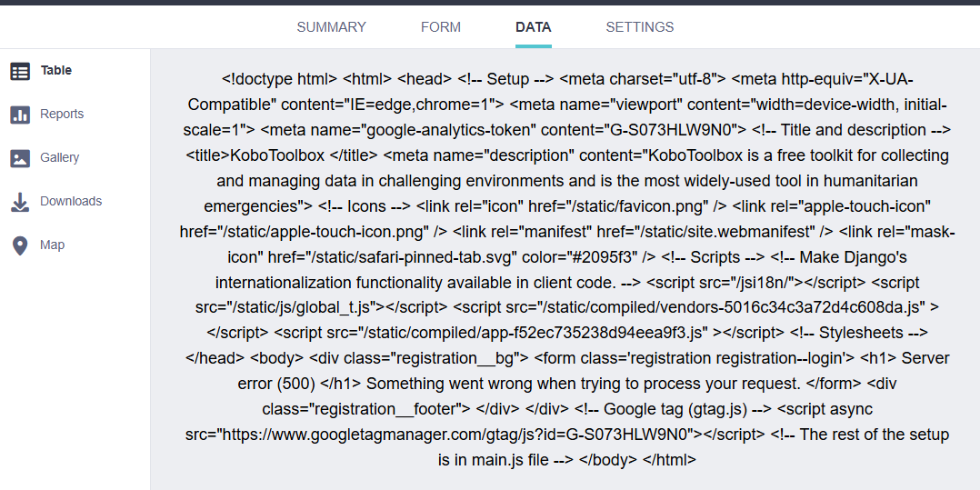Click the Map pin icon
The height and width of the screenshot is (490, 980).
point(20,245)
